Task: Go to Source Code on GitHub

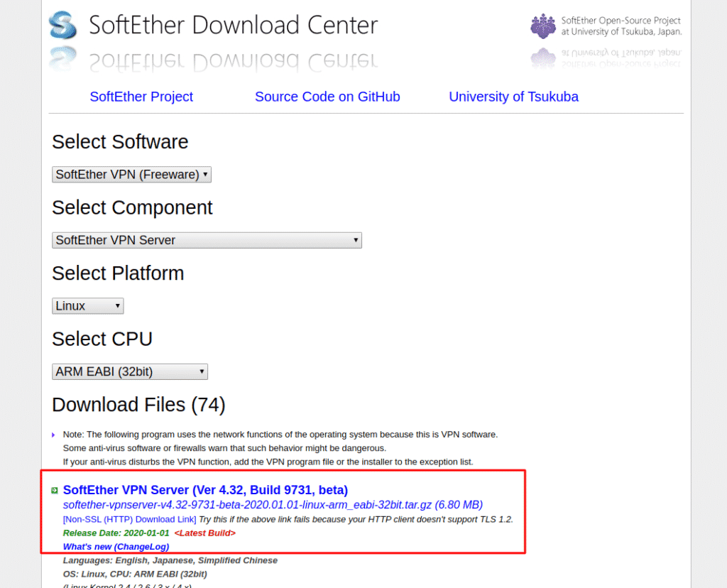Action: point(327,97)
